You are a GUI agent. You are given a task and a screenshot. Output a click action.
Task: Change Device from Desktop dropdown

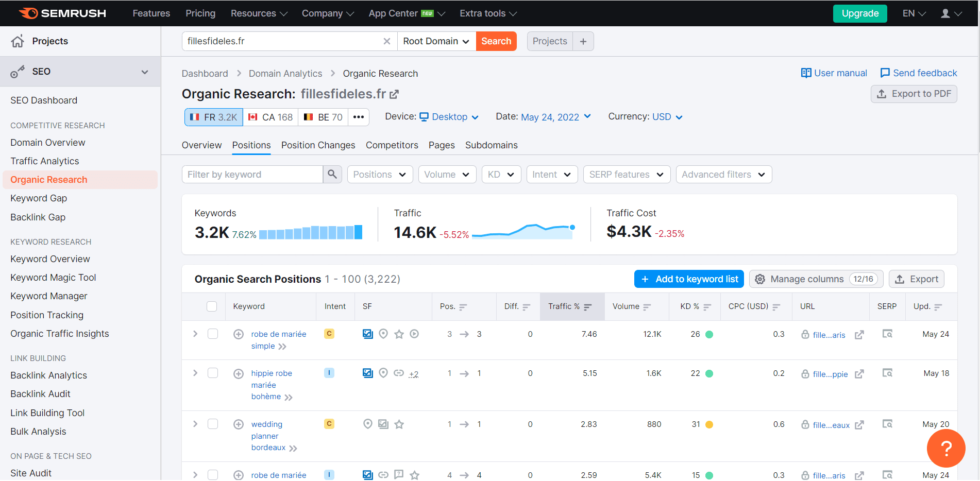(449, 117)
